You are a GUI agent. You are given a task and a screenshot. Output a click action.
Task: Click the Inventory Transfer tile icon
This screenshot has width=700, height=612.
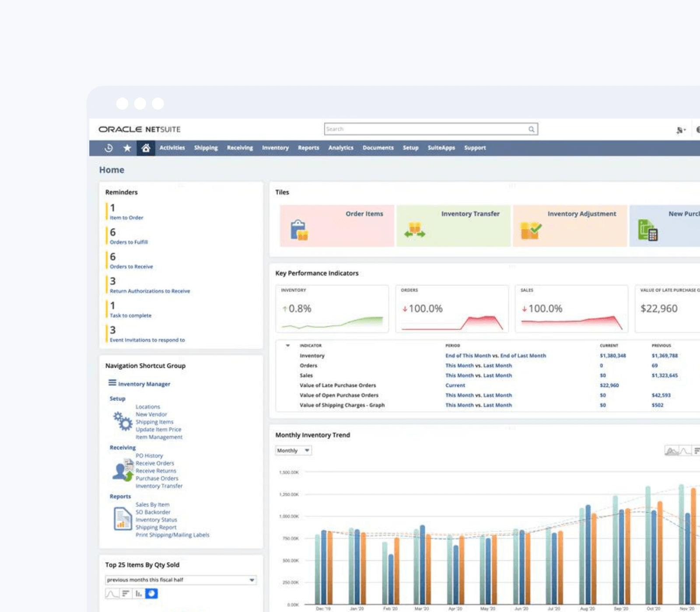click(414, 230)
